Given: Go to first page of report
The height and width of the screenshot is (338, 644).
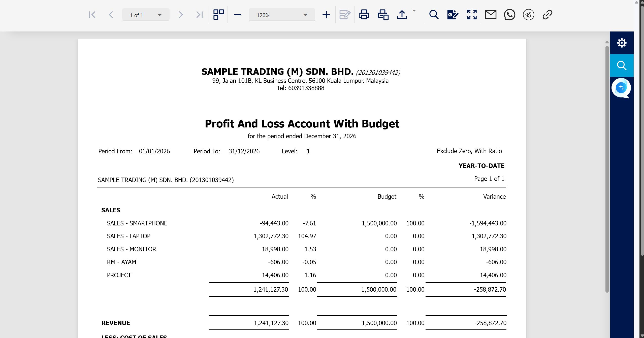Looking at the screenshot, I should [x=92, y=15].
